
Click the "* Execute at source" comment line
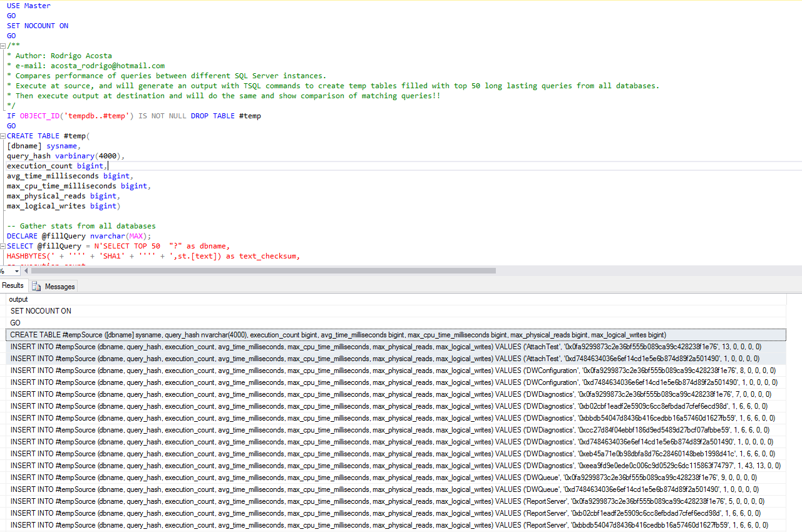[x=333, y=86]
